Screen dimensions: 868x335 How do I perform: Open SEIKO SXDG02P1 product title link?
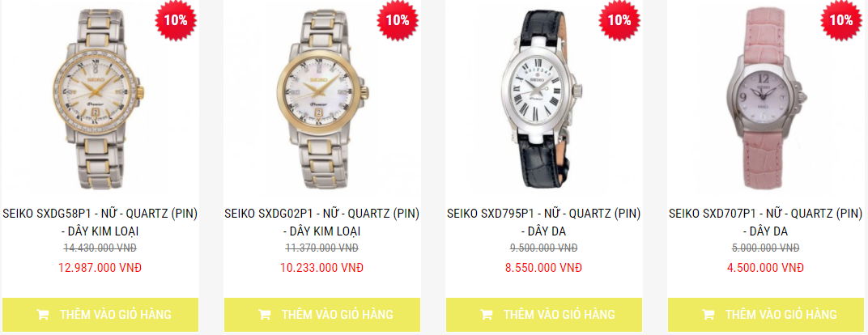click(x=322, y=223)
